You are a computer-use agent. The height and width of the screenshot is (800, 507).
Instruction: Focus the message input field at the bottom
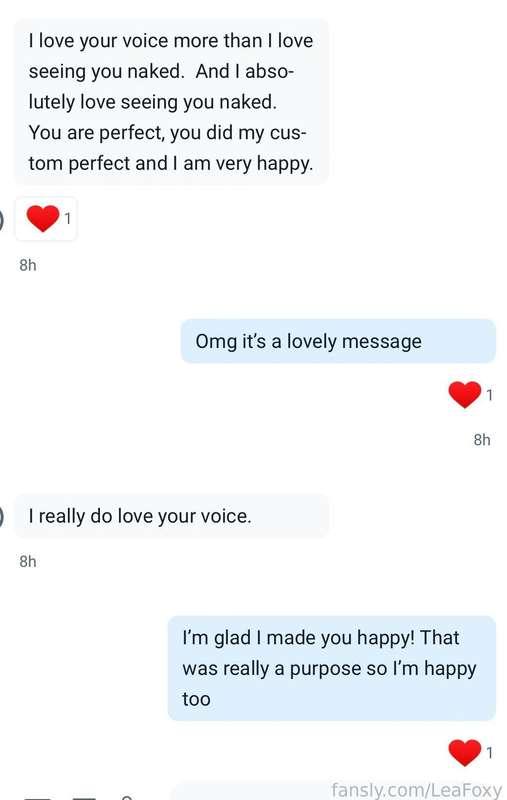point(337,793)
